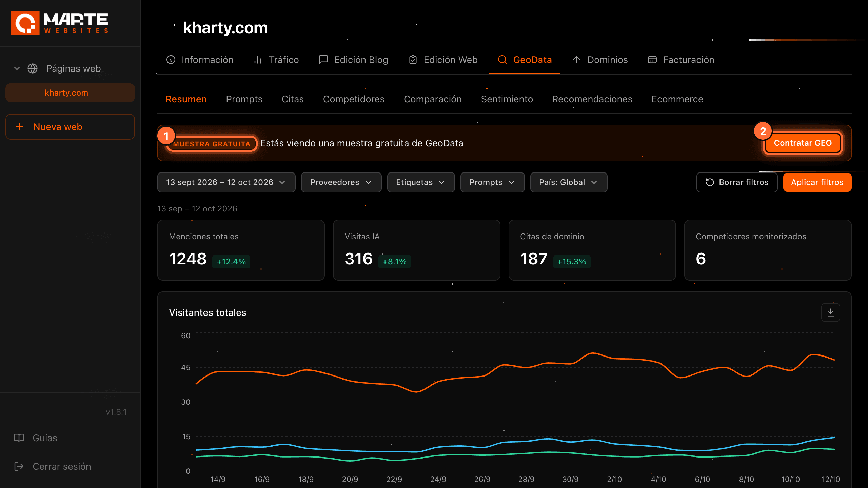This screenshot has height=488, width=868.
Task: Download the Visitantes totales chart
Action: tap(830, 312)
